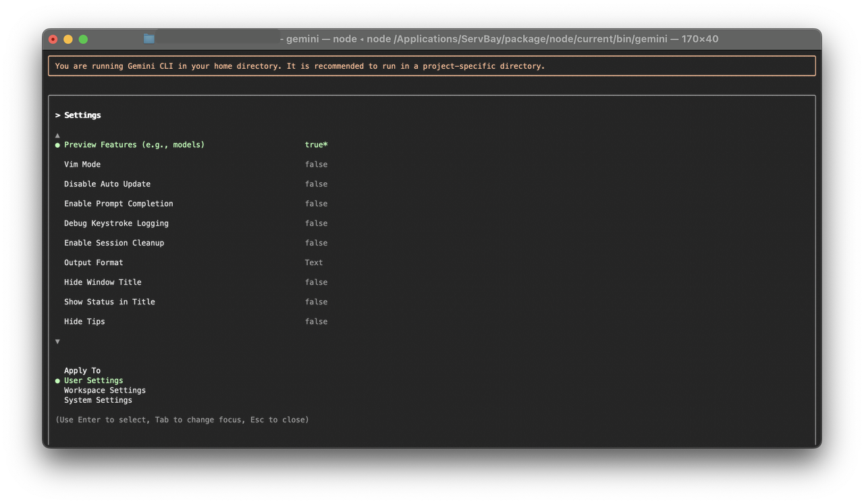Select User Settings scope
The image size is (864, 504).
[93, 380]
